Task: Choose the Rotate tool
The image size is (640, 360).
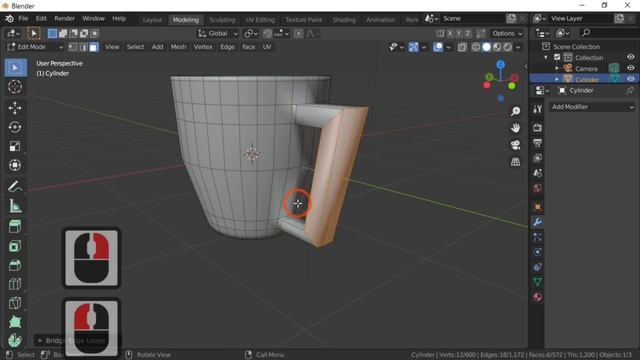Action: point(15,127)
